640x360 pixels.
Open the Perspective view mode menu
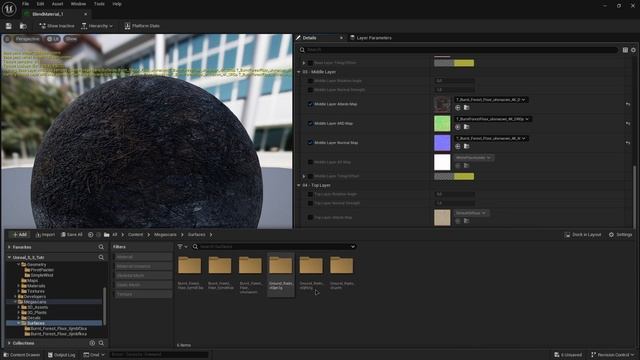[x=27, y=39]
